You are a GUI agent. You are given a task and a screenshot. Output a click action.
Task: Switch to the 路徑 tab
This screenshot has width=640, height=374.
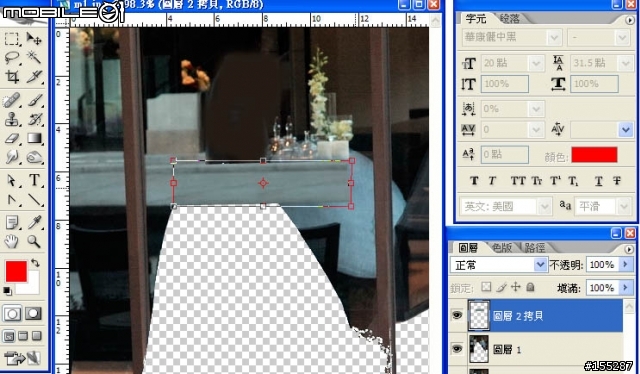535,247
